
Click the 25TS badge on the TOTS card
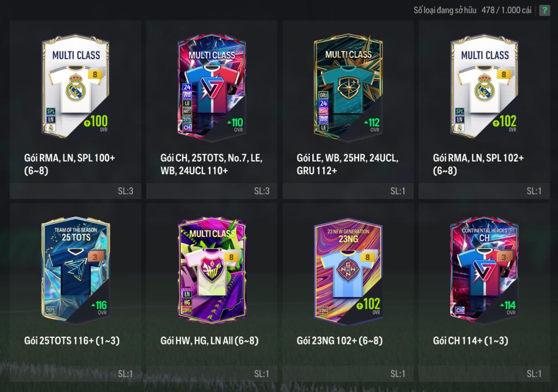click(51, 310)
